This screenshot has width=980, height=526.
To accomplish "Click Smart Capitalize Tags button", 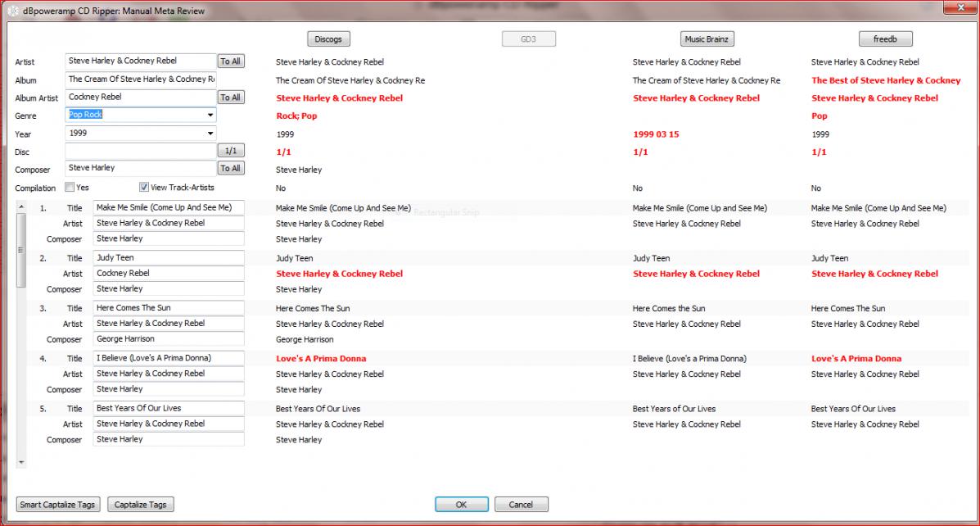I will coord(57,505).
